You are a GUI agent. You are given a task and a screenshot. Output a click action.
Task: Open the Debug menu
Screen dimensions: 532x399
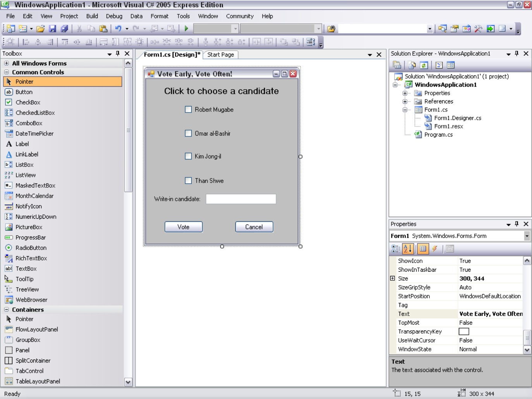(114, 16)
